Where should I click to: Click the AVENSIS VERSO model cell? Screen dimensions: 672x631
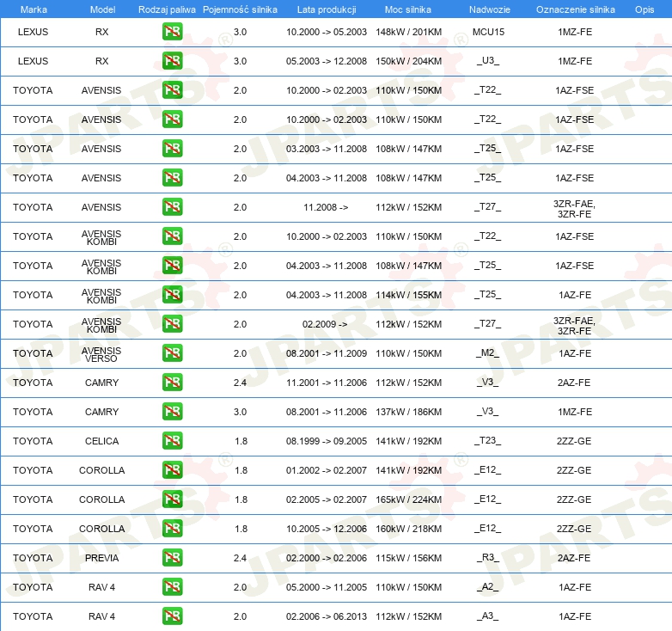point(101,354)
